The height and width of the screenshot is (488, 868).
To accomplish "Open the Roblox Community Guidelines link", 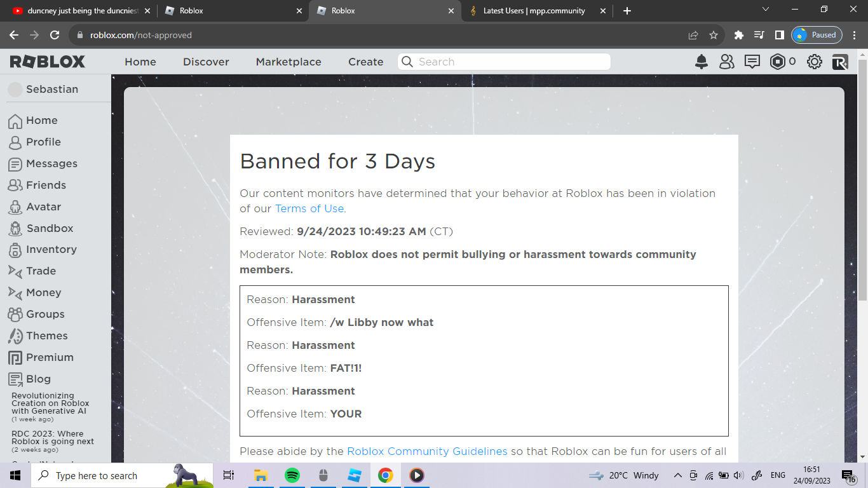I will [x=427, y=451].
